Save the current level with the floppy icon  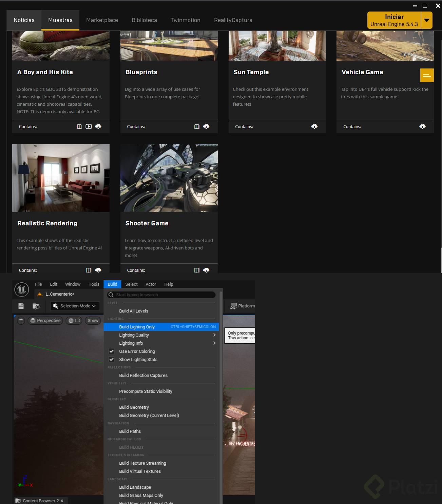[21, 306]
